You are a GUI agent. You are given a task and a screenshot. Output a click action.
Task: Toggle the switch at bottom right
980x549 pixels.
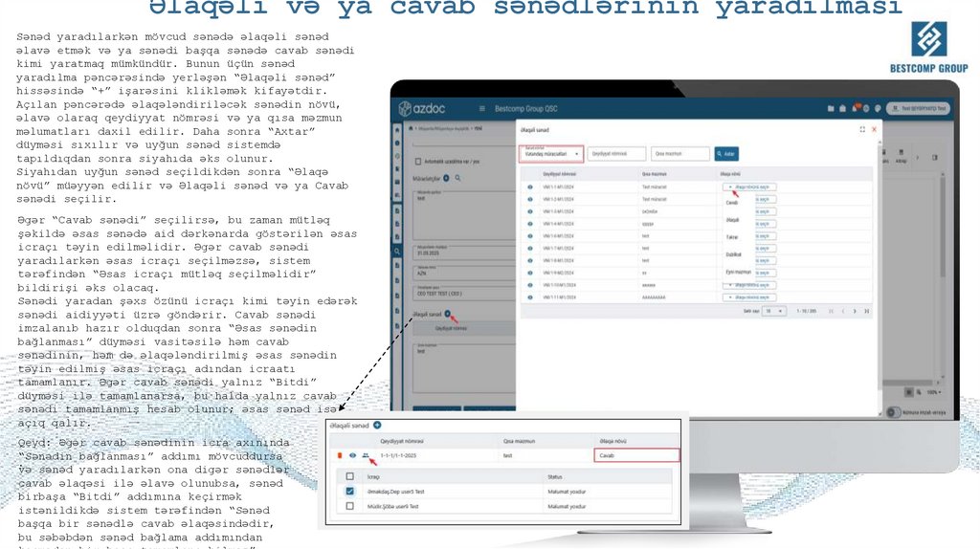tap(894, 412)
